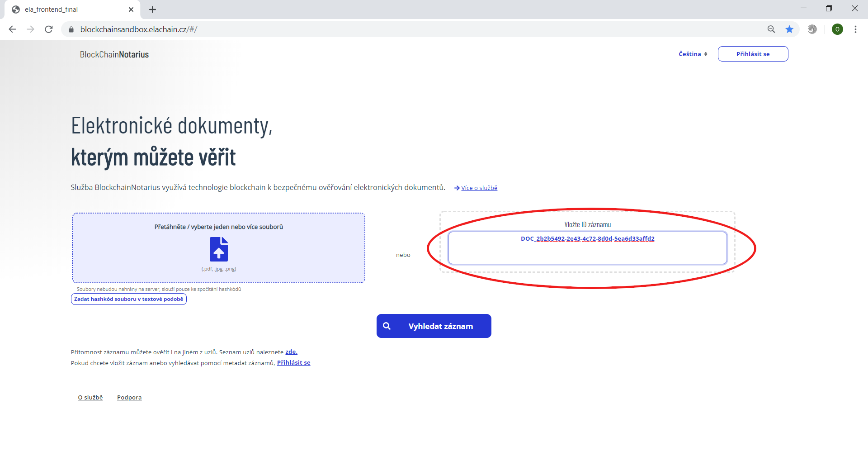The height and width of the screenshot is (466, 868).
Task: Click the file upload icon
Action: pyautogui.click(x=219, y=249)
